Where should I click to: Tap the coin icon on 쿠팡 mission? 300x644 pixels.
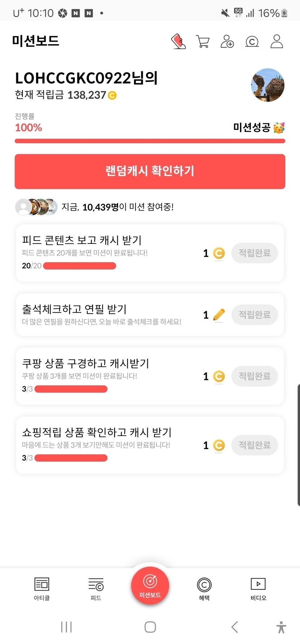click(219, 376)
